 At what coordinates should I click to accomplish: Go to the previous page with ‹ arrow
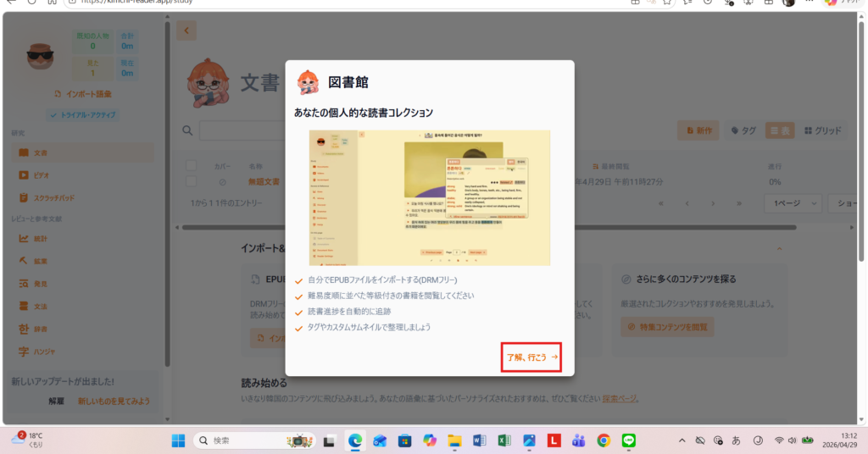point(687,203)
